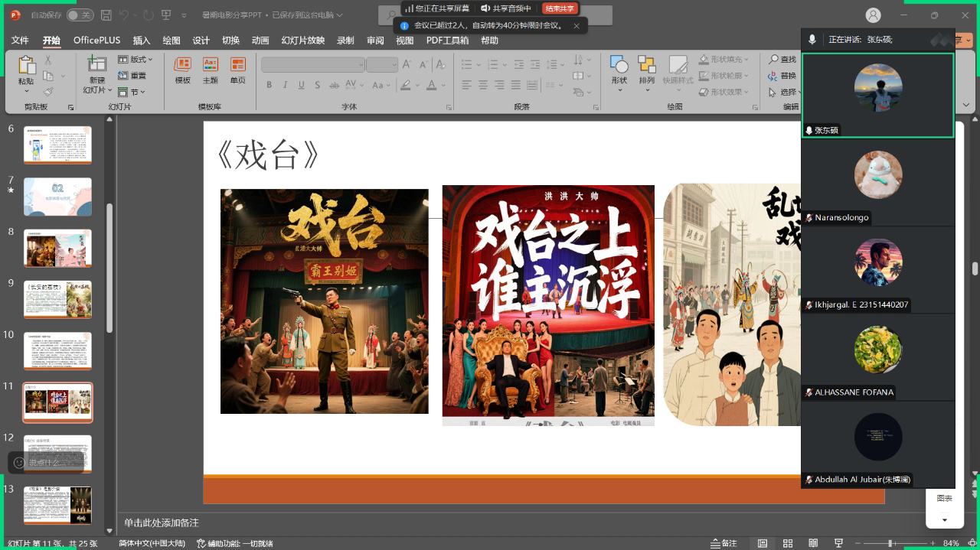Image resolution: width=980 pixels, height=550 pixels.
Task: Click the font color A swatch
Action: point(432,85)
